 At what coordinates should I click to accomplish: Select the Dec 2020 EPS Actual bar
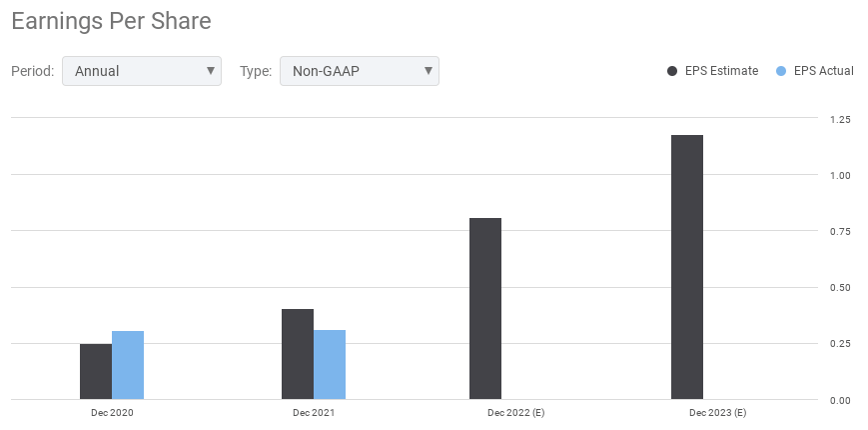[x=128, y=365]
